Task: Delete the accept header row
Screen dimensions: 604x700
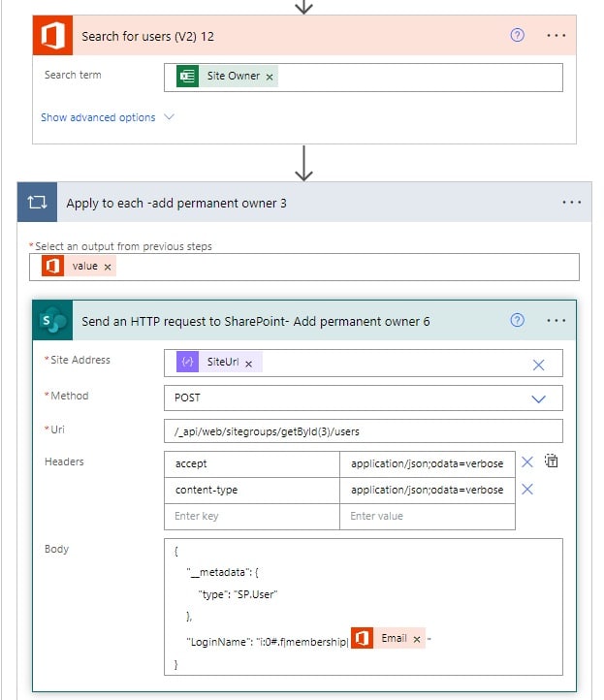Action: point(527,462)
